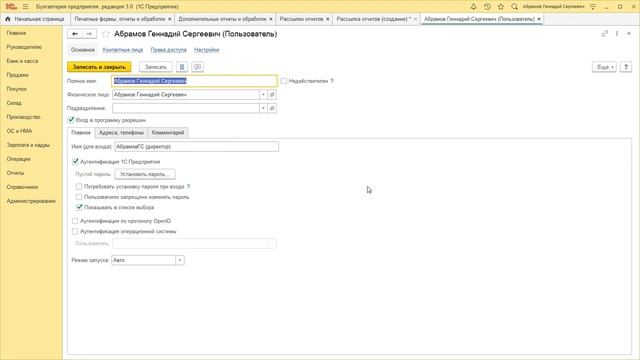
Task: Open notifications bell icon
Action: pyautogui.click(x=473, y=7)
